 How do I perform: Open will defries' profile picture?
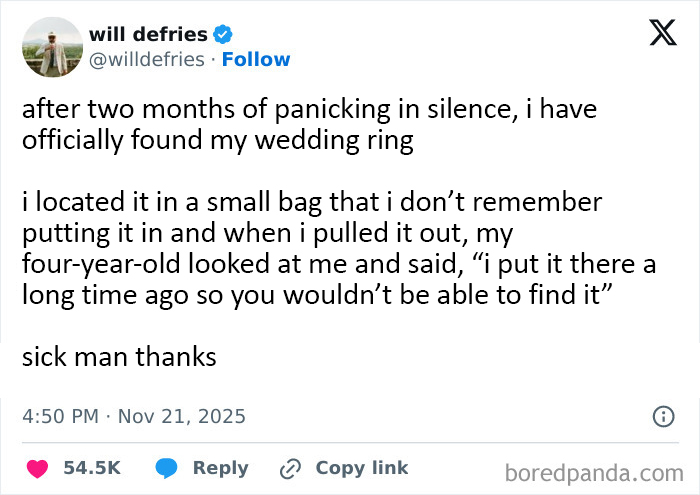[50, 47]
